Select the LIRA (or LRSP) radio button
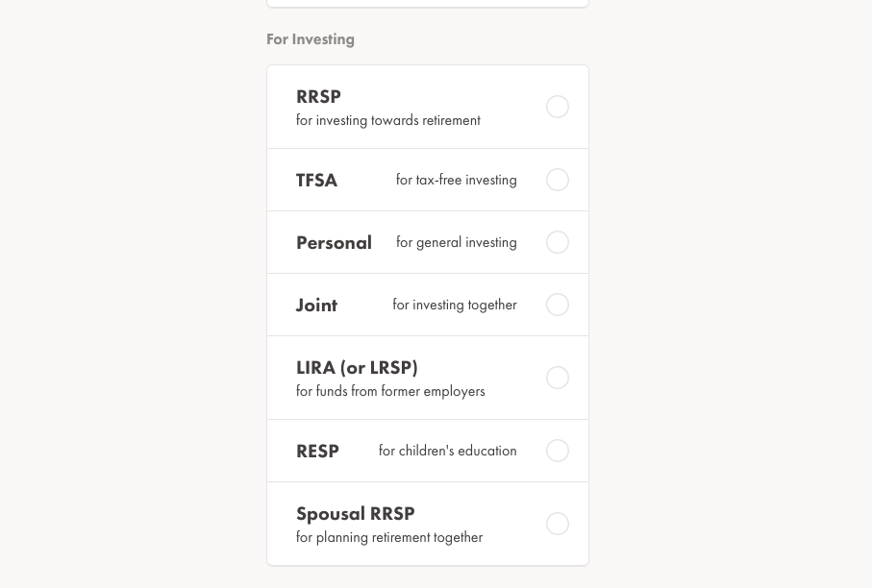 coord(558,378)
